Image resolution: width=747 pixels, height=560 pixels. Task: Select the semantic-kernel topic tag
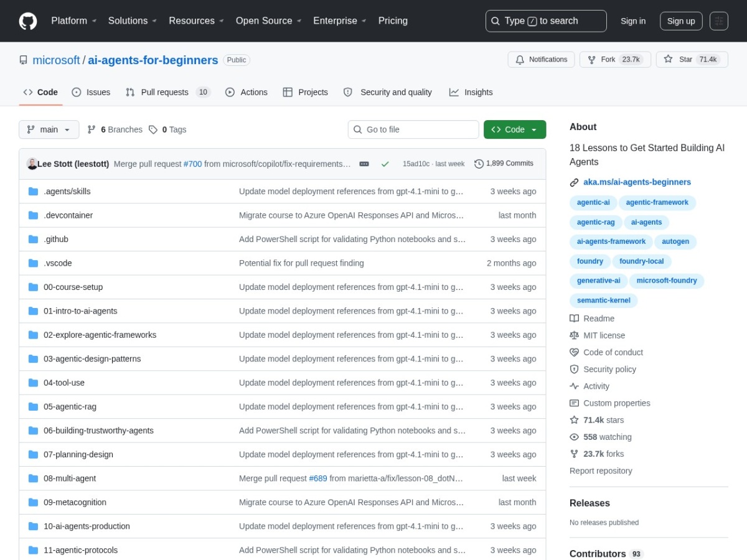click(x=603, y=301)
